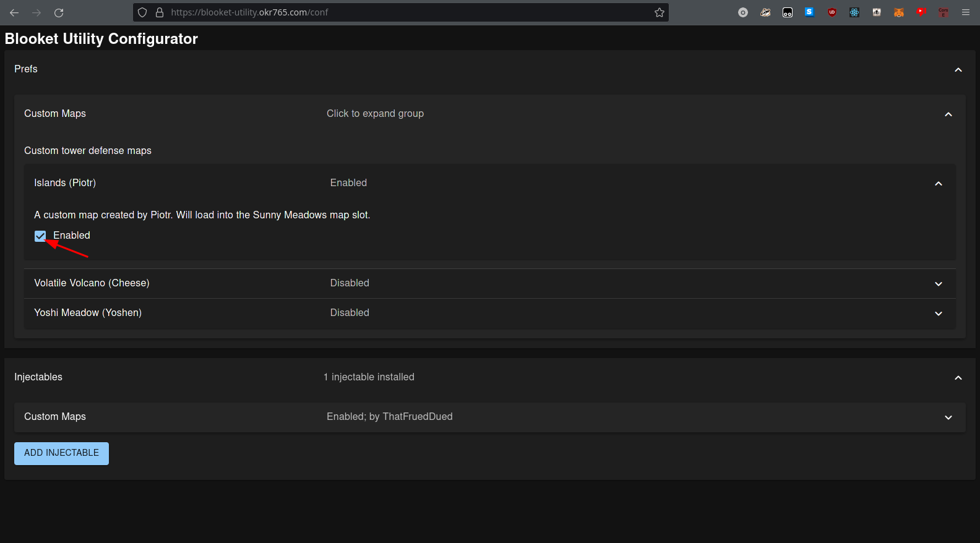The image size is (980, 543).
Task: View site security via the padlock icon
Action: pyautogui.click(x=160, y=12)
